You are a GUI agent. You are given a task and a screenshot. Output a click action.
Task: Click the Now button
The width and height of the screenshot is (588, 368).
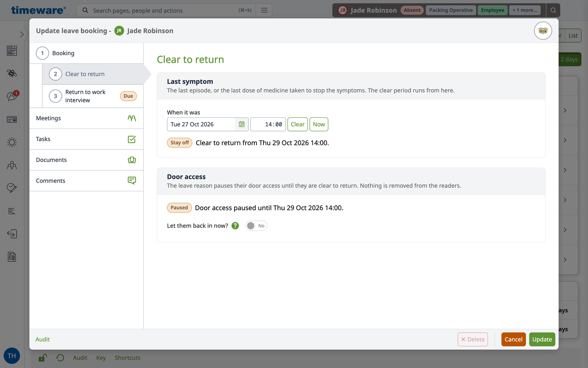[x=319, y=124]
